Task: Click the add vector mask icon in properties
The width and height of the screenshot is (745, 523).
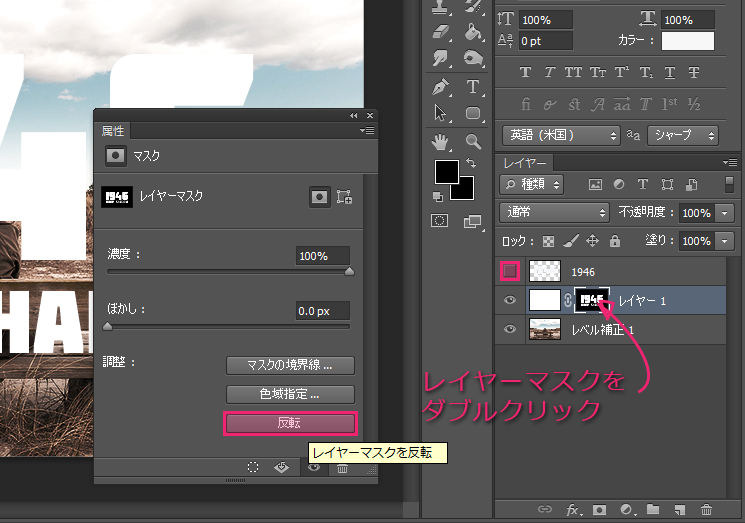Action: point(345,198)
